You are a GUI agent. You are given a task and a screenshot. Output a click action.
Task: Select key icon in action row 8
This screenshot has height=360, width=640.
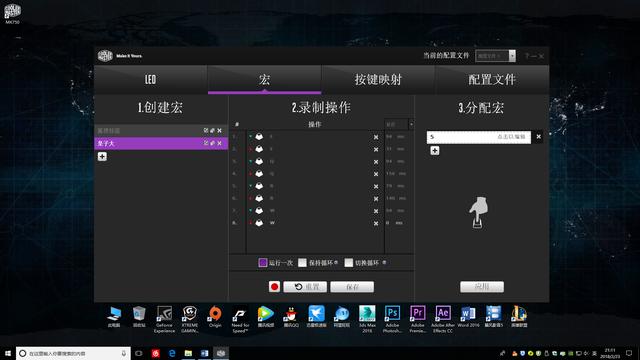259,223
